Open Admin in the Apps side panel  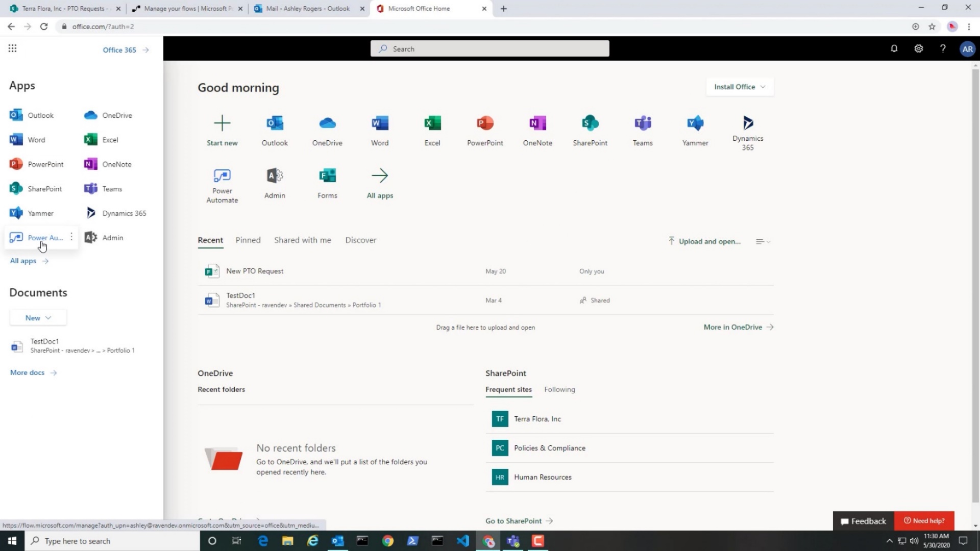pyautogui.click(x=104, y=238)
